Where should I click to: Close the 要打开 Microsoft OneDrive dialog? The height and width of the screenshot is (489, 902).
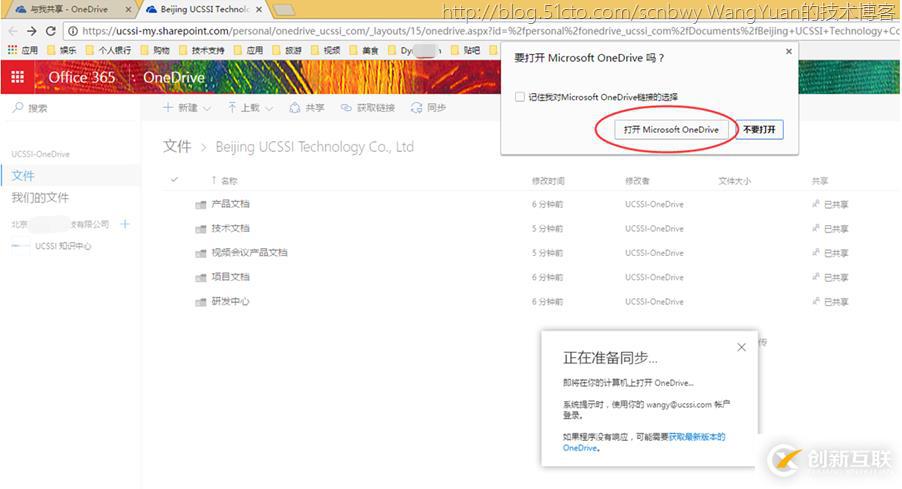789,51
